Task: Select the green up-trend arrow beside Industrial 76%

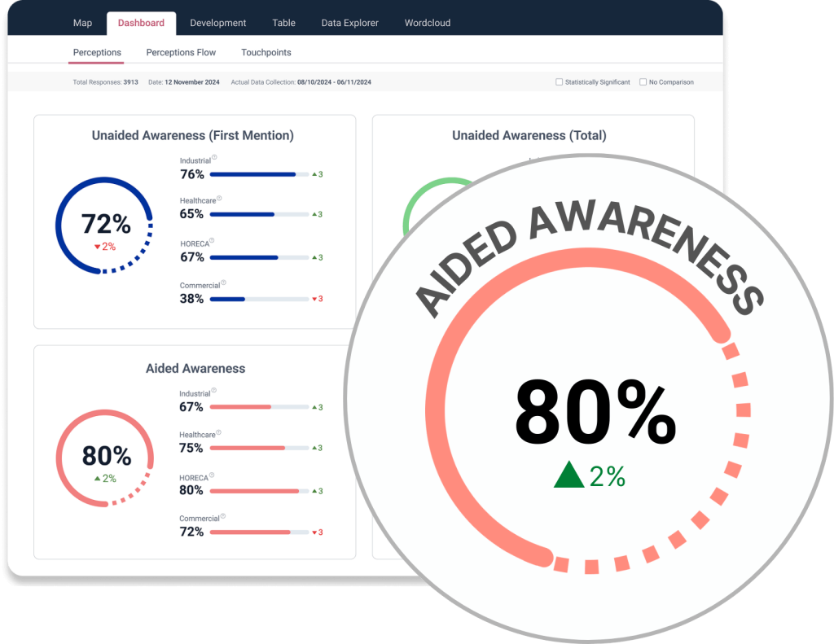Action: click(x=316, y=173)
